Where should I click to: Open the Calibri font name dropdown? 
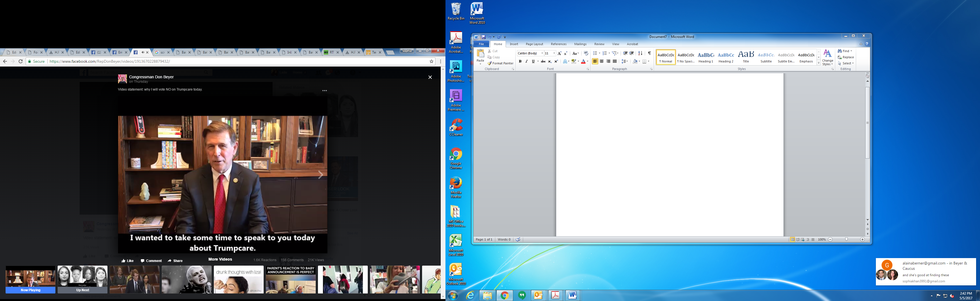[542, 53]
